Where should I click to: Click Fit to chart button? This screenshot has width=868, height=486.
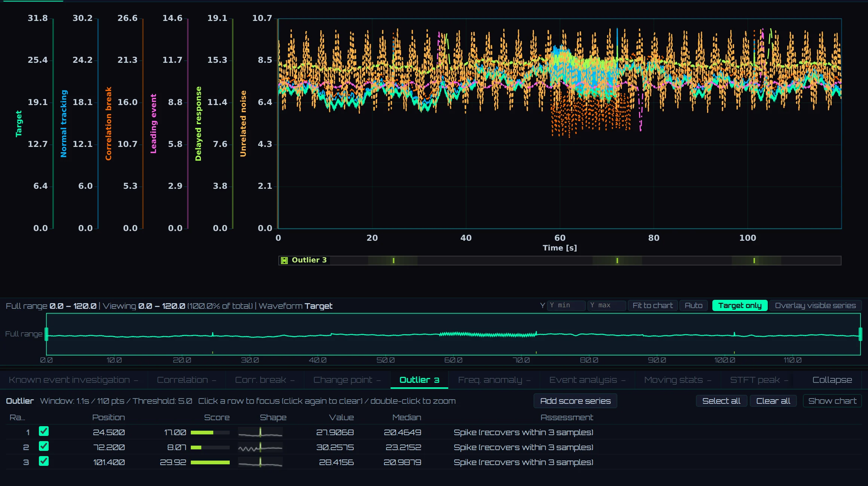(x=652, y=305)
